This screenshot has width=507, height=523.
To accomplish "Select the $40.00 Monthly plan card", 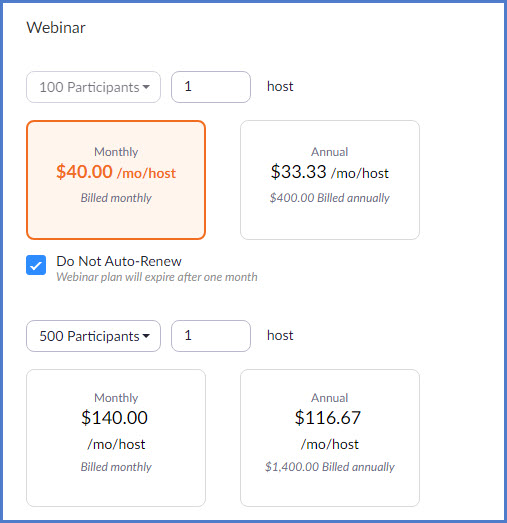I will [x=116, y=180].
